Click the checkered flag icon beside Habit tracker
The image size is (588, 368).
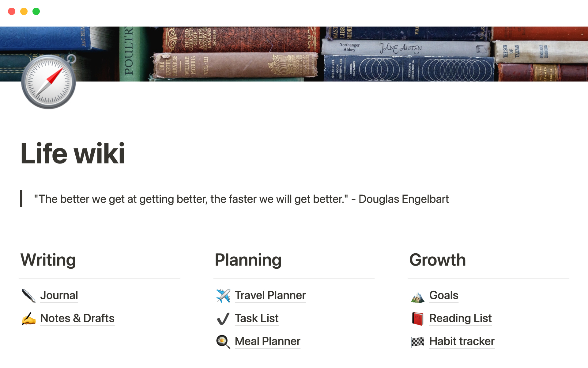(x=418, y=342)
